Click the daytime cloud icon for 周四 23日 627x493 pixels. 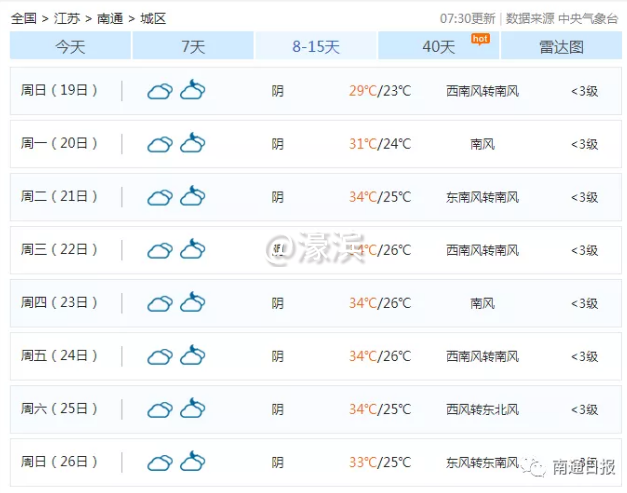pos(160,303)
